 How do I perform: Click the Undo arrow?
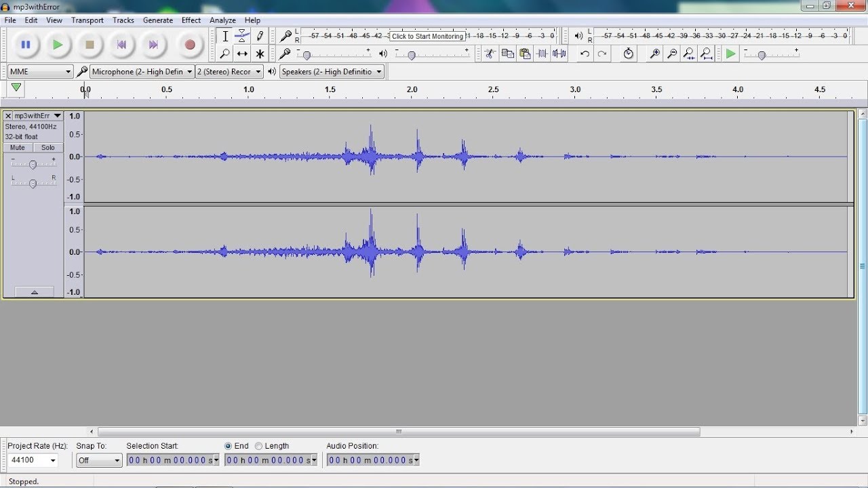[585, 54]
